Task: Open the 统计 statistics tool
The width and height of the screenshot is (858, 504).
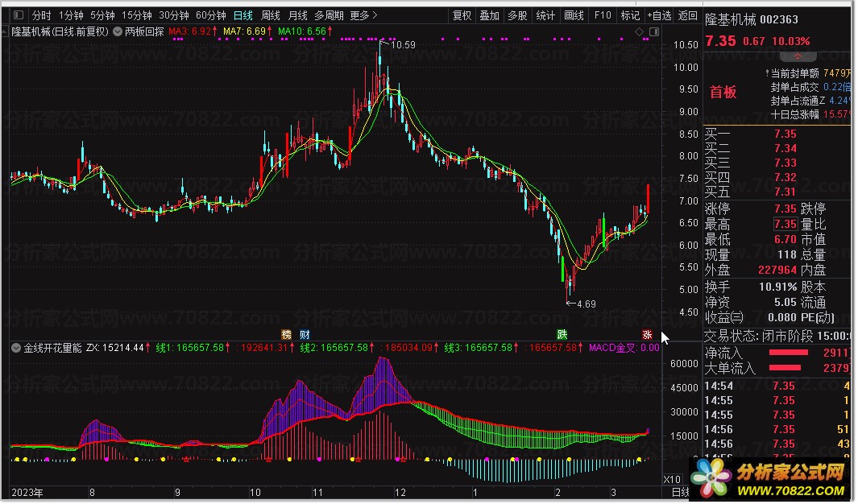Action: point(545,15)
